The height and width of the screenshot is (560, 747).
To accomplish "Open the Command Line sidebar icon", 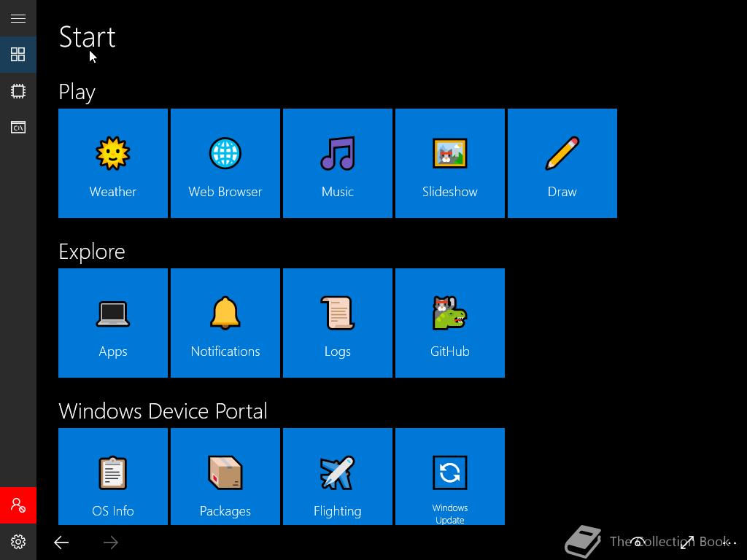I will 18,127.
